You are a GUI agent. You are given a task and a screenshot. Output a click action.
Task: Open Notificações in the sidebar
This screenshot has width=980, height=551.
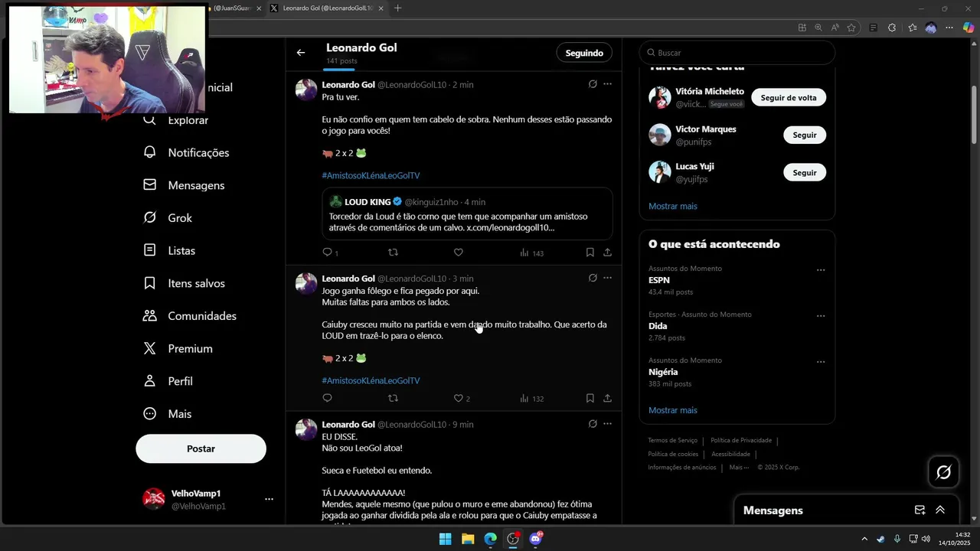(x=187, y=152)
